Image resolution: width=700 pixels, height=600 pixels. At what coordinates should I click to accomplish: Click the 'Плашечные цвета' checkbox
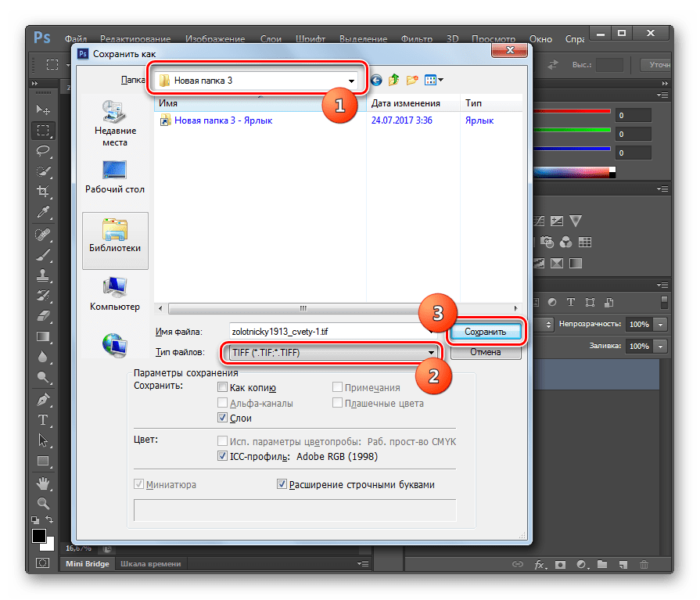click(x=338, y=403)
